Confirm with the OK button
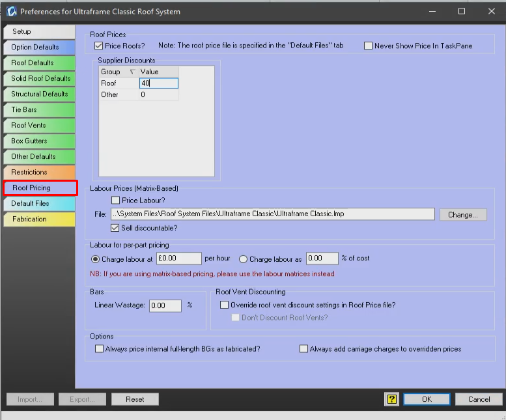This screenshot has width=506, height=420. pos(427,399)
